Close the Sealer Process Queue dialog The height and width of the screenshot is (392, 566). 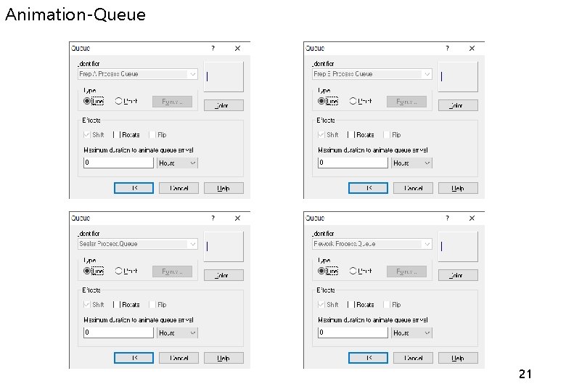[237, 218]
